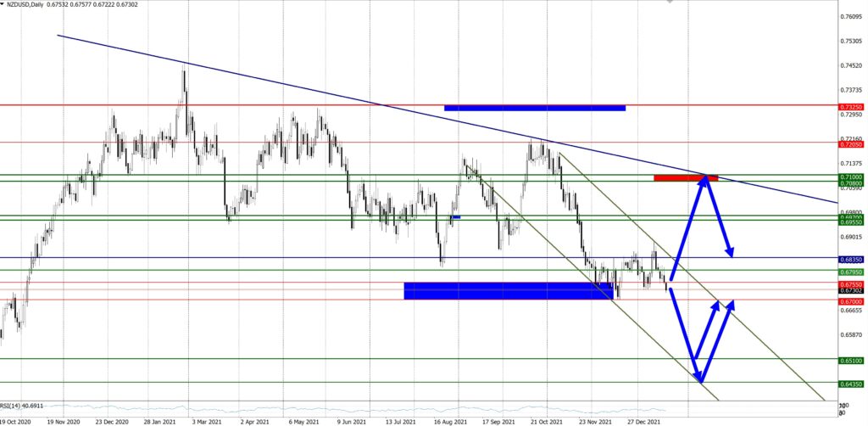Click the current price 0.67302 black label
Image resolution: width=868 pixels, height=426 pixels.
point(851,290)
